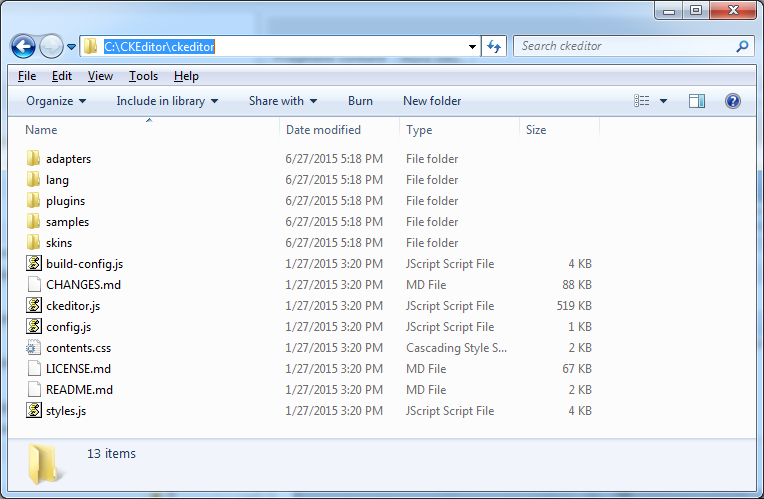The image size is (764, 499).
Task: Open Help via the question mark icon
Action: (732, 101)
